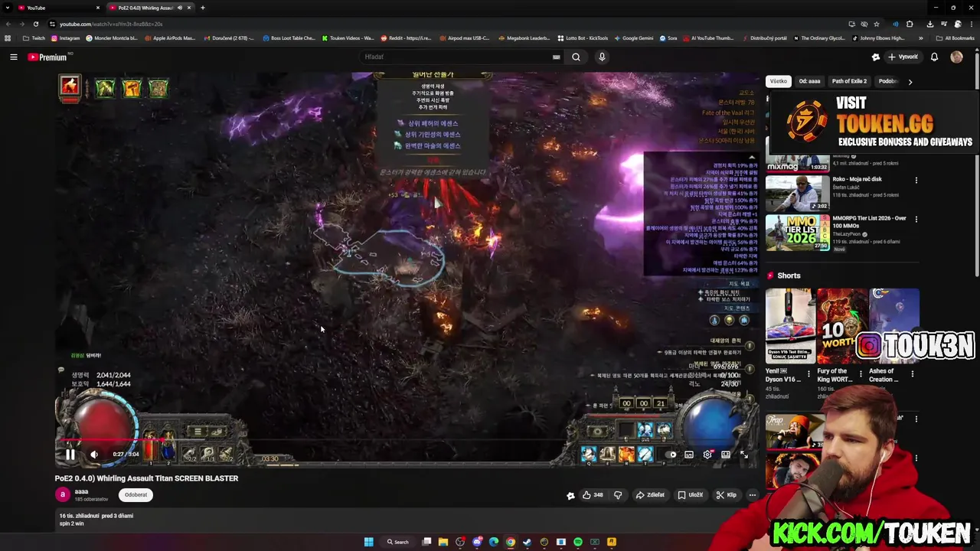Click the Vytvoriť create button
Screen dimensions: 980x551
coord(903,57)
